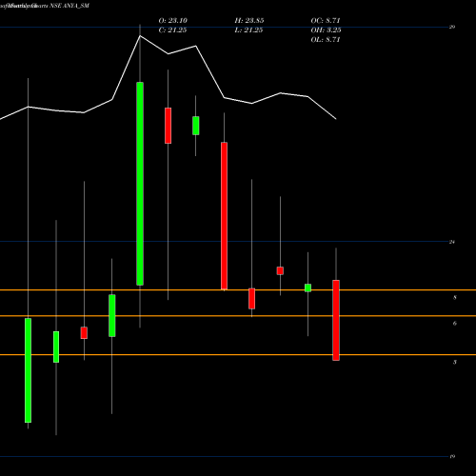Select the tiny red candle below the 24 line
The image size is (476, 476).
(280, 270)
